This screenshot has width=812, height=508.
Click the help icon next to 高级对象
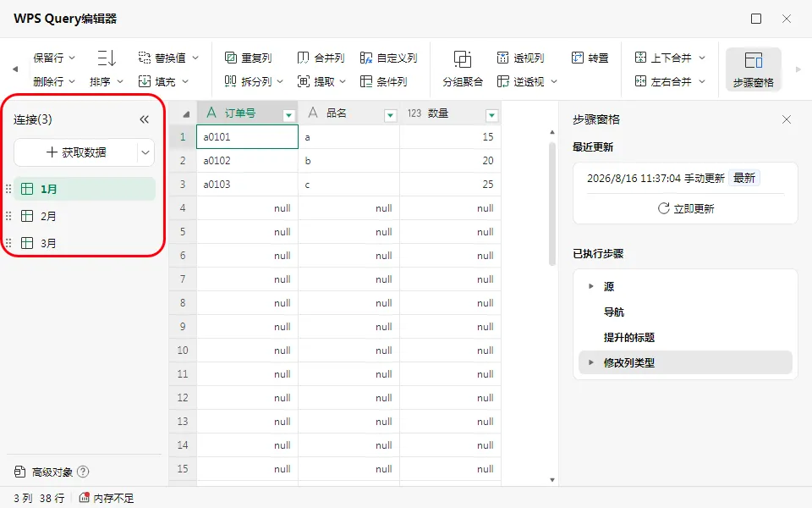pyautogui.click(x=83, y=472)
